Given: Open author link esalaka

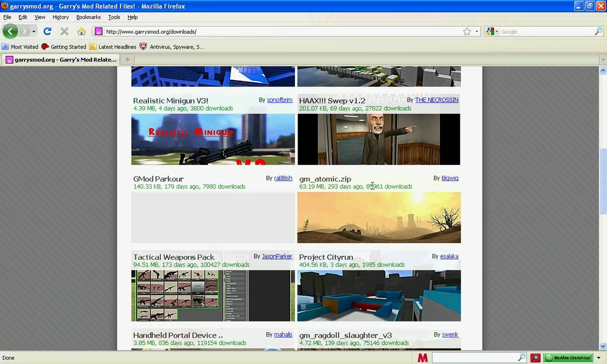Looking at the screenshot, I should pyautogui.click(x=449, y=256).
